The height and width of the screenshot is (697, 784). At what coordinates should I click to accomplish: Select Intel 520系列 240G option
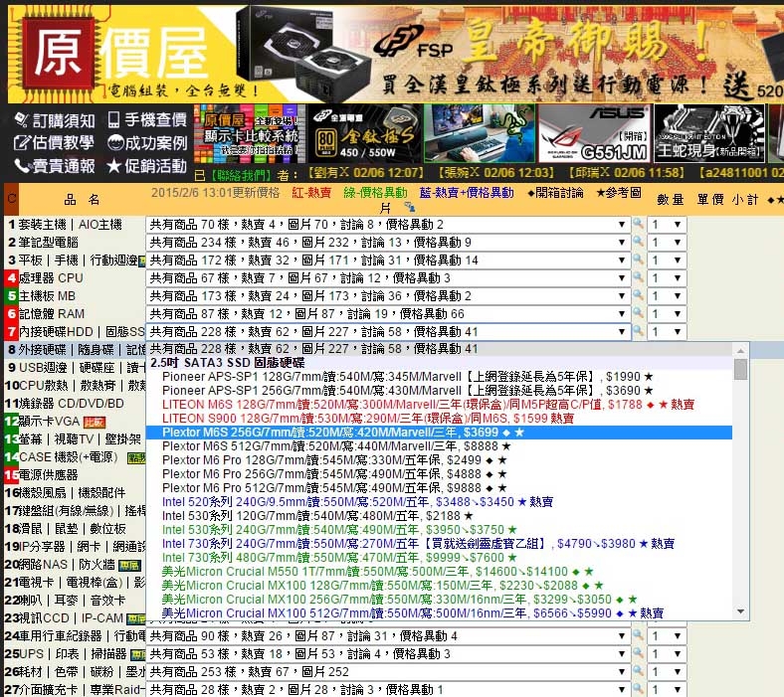pyautogui.click(x=439, y=502)
